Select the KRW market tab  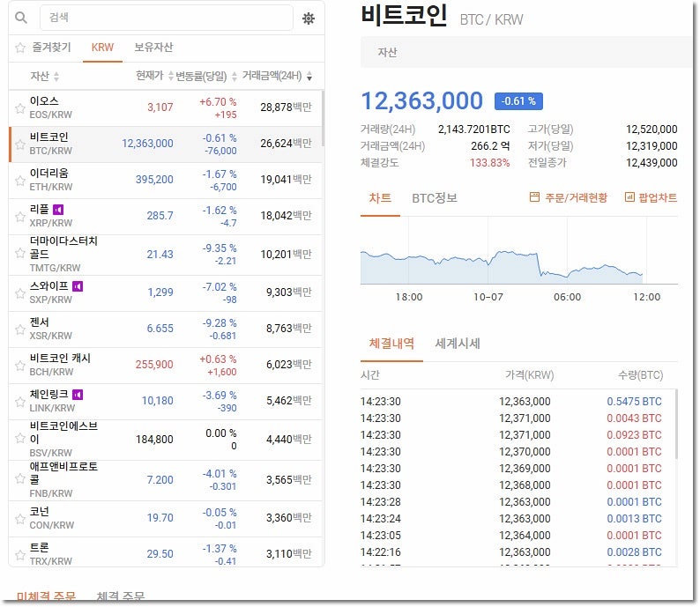pos(102,48)
